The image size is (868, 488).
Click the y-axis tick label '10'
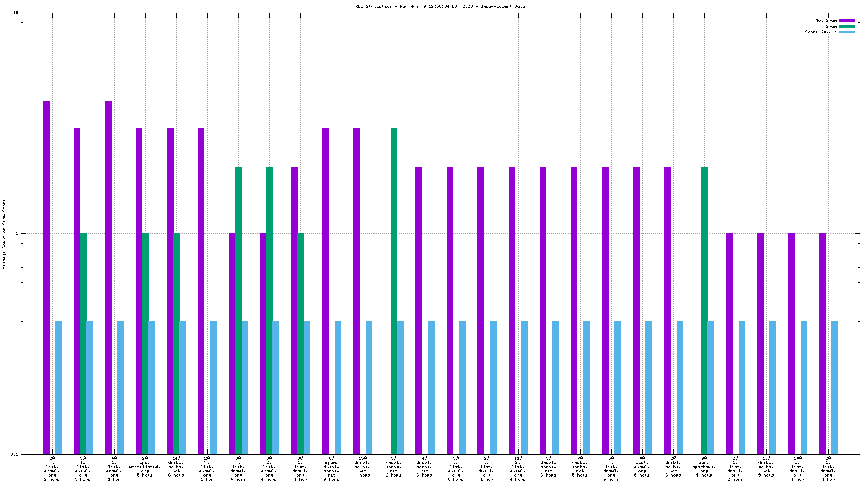pos(16,13)
